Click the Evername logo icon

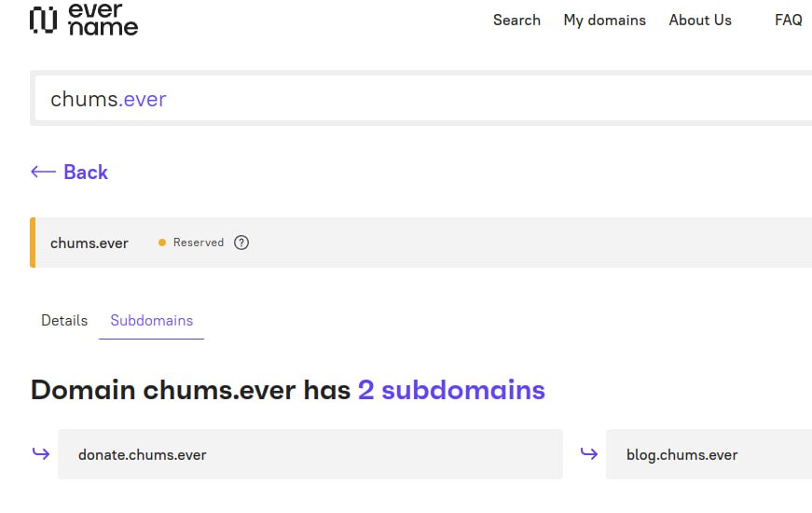pos(43,21)
